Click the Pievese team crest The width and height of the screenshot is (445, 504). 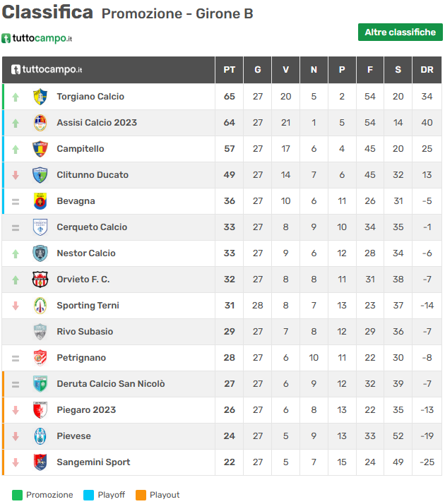40,436
